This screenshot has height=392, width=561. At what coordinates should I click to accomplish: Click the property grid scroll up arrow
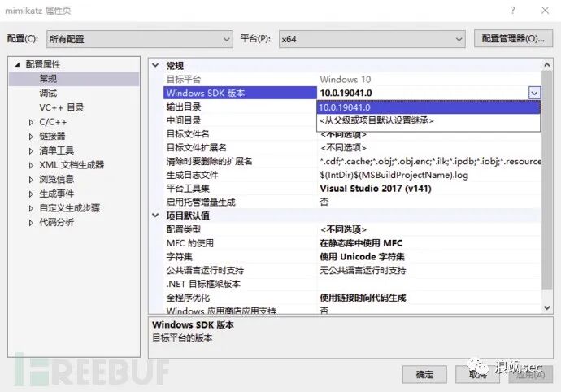point(547,65)
